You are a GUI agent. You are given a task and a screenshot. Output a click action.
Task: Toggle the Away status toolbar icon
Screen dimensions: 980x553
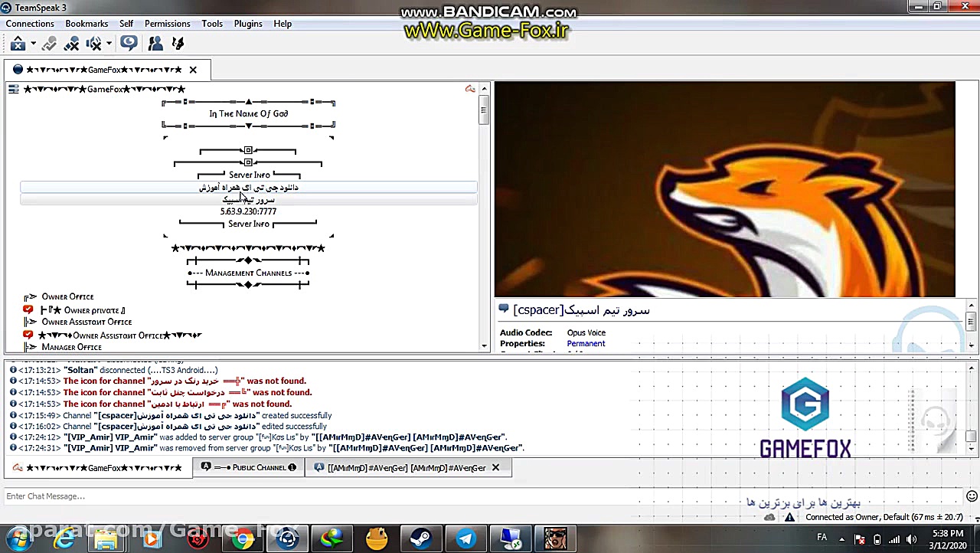point(50,44)
